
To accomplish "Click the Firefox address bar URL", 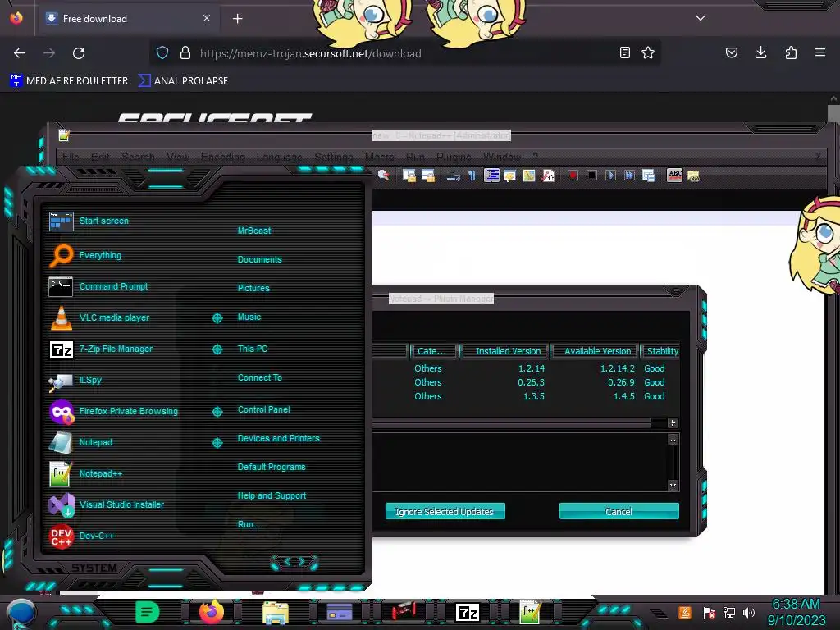I will [311, 53].
